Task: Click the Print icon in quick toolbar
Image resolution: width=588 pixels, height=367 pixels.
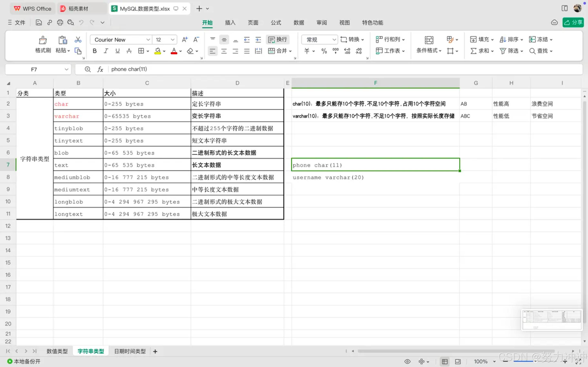Action: coord(60,23)
